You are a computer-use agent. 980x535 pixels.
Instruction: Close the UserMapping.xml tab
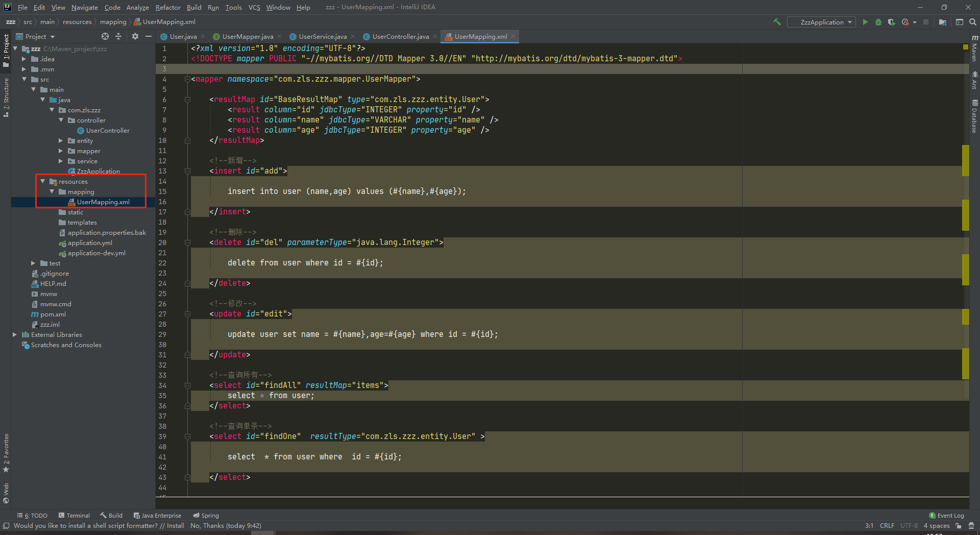(x=513, y=37)
